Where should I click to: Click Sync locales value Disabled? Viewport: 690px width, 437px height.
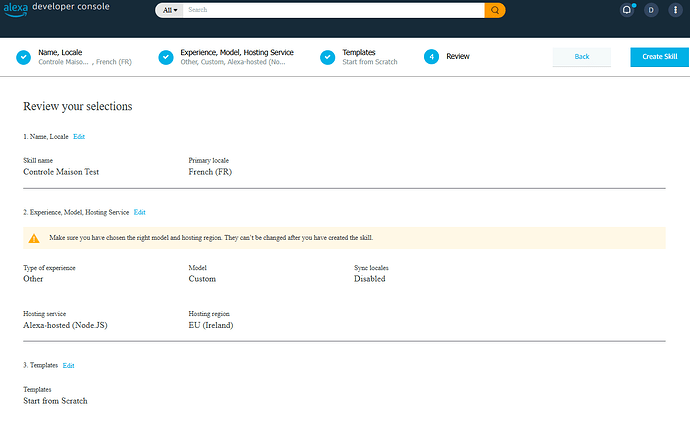(x=370, y=279)
